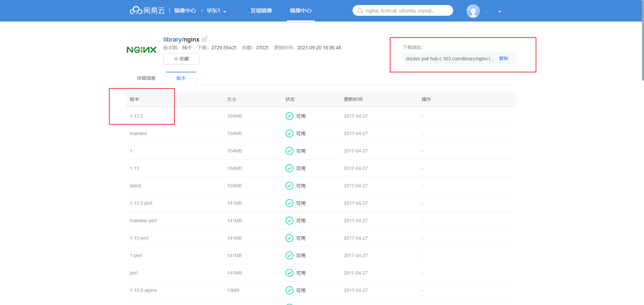Click the 版本数: 56个 label
This screenshot has width=644, height=305.
(x=178, y=48)
